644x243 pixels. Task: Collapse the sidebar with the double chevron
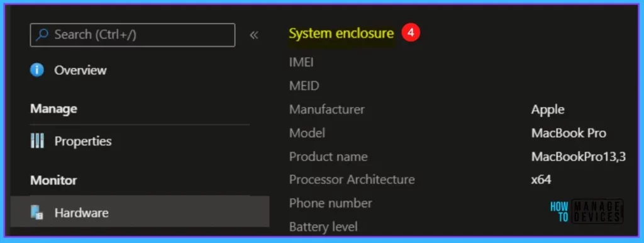pos(254,35)
